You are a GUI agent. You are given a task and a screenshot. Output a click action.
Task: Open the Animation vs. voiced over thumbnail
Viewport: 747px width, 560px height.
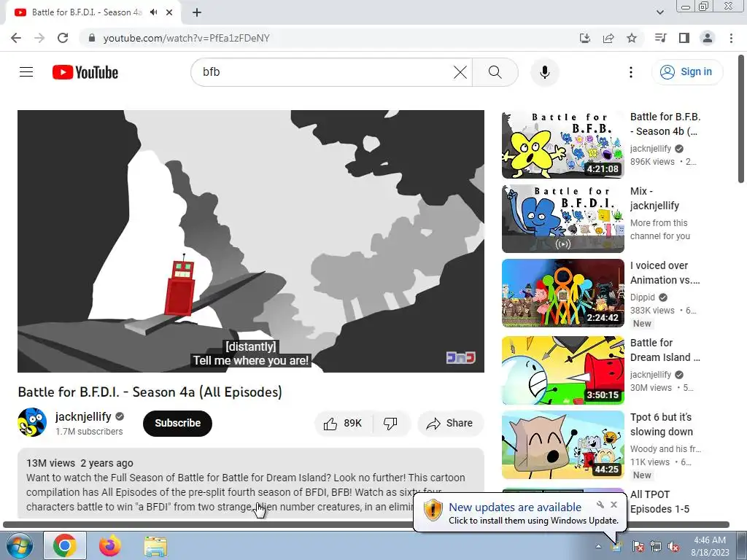562,293
